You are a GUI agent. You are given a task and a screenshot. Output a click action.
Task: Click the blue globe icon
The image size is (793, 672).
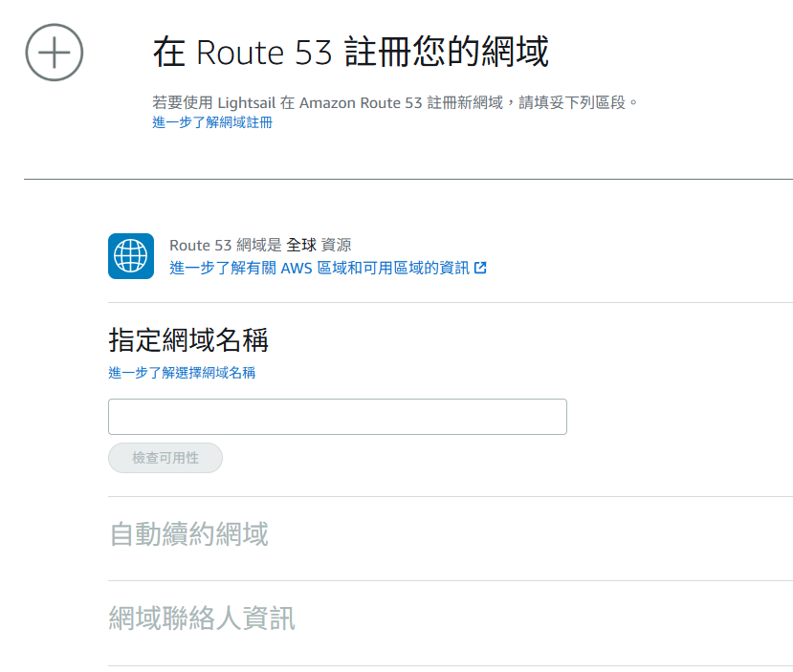(x=131, y=256)
